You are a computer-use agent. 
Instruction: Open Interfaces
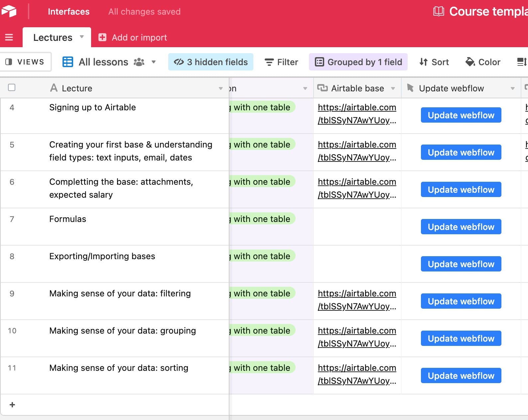pyautogui.click(x=68, y=12)
